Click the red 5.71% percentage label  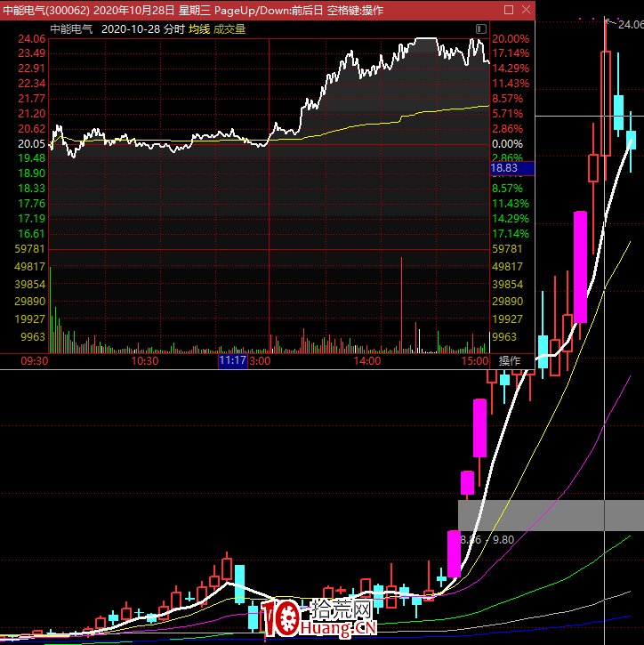(508, 114)
